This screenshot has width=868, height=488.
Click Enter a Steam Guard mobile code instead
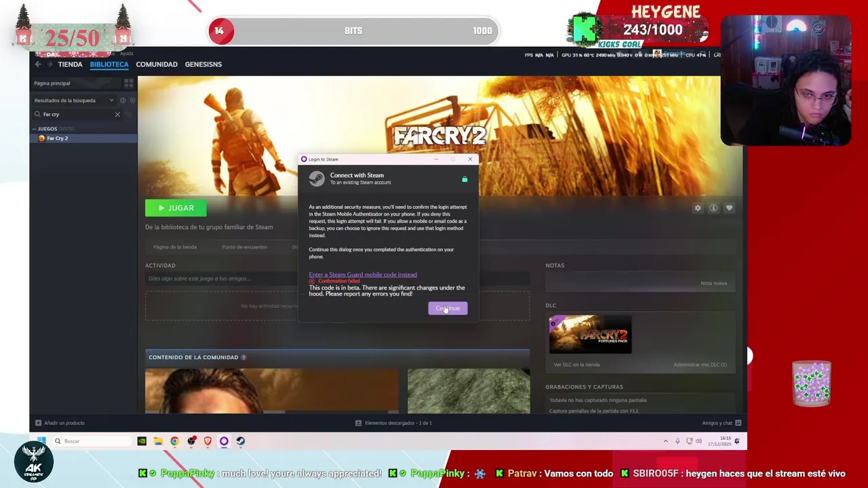tap(363, 274)
